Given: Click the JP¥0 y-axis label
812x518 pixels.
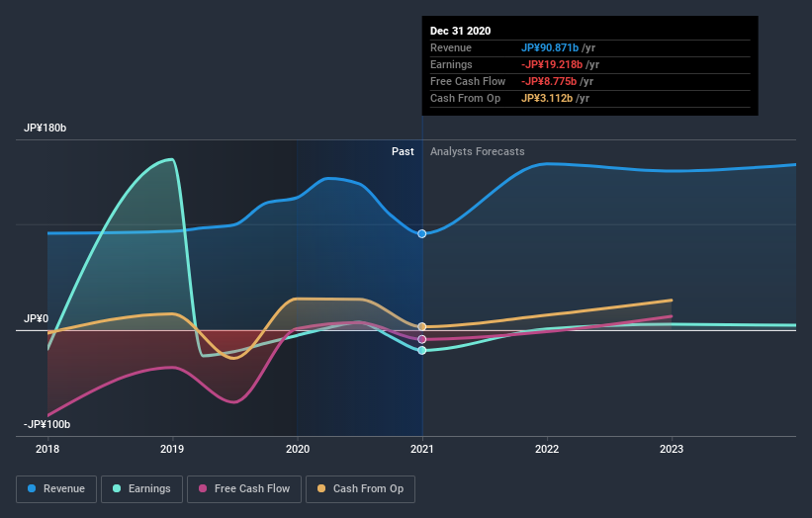Looking at the screenshot, I should [x=37, y=318].
